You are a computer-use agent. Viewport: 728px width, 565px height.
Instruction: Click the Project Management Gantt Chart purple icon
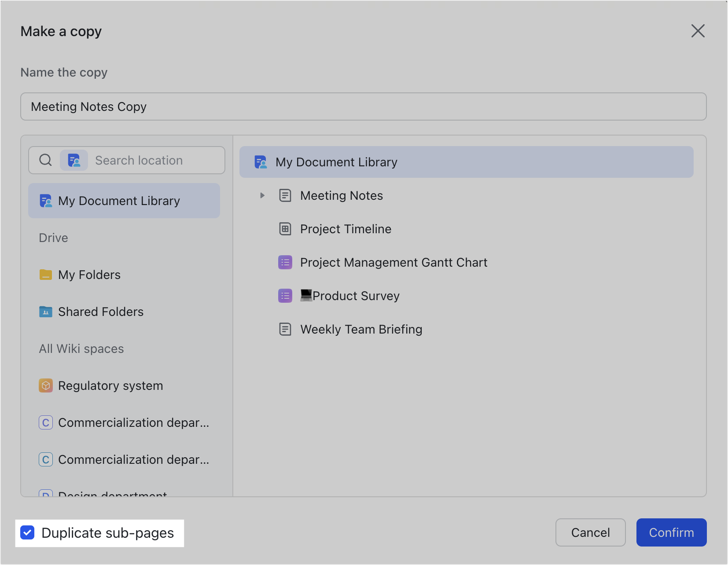285,262
